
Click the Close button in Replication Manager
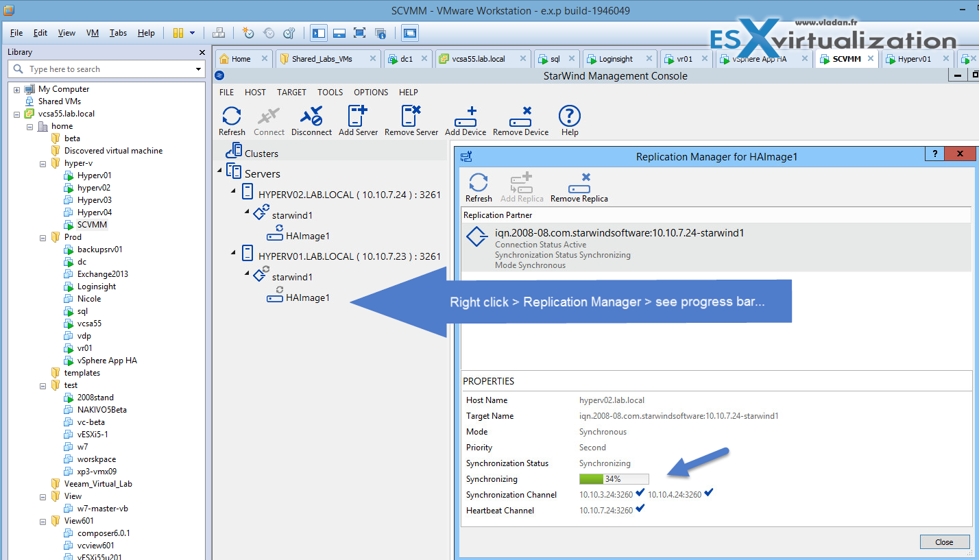point(944,542)
